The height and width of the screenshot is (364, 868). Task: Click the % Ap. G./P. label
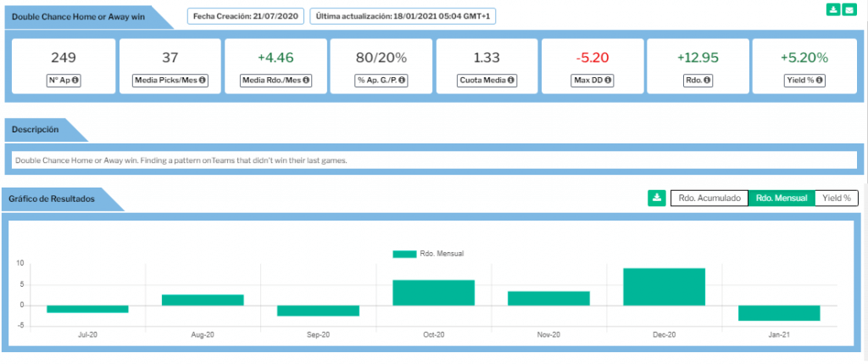coord(381,81)
